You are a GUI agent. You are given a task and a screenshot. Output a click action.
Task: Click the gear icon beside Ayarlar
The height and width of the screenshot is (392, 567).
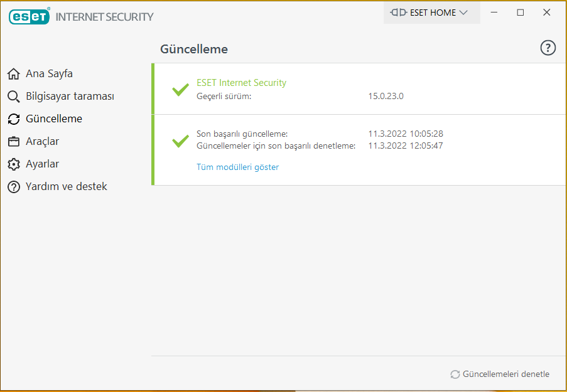pos(14,164)
